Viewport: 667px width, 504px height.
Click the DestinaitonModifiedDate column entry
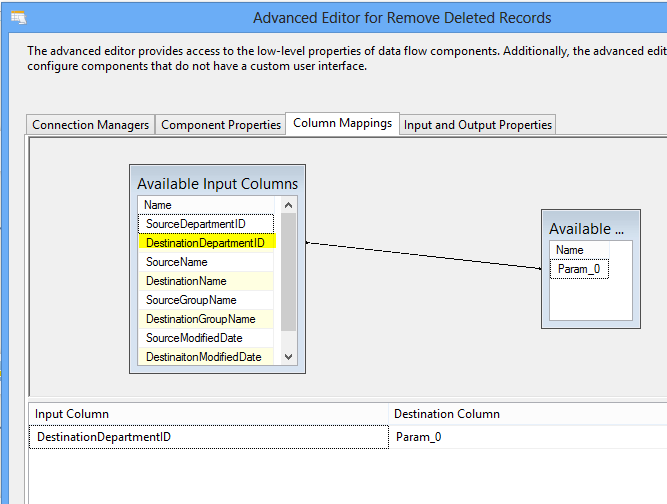pos(203,357)
